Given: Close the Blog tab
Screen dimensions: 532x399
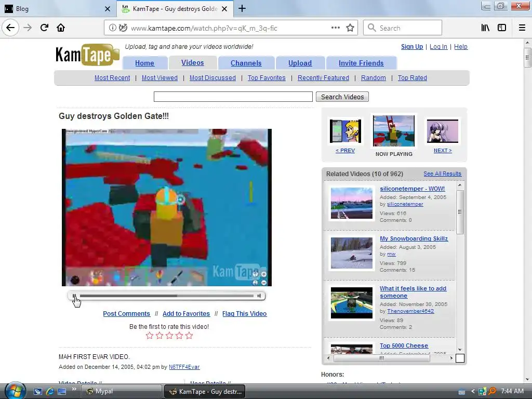Looking at the screenshot, I should pos(107,9).
